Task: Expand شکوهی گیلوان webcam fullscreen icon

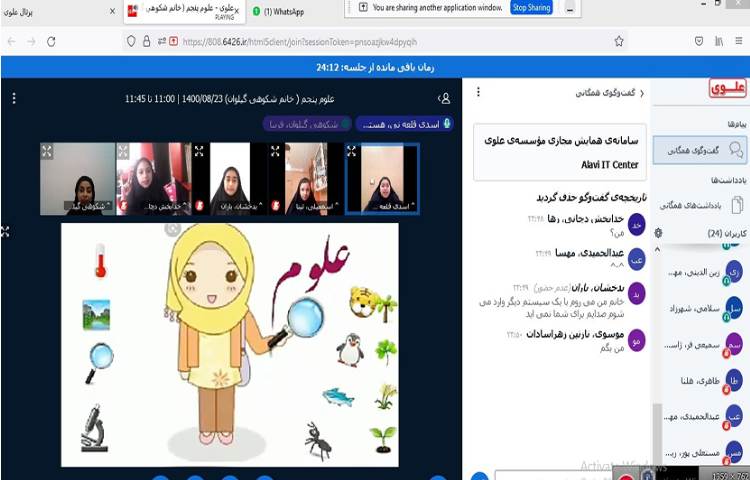Action: click(x=47, y=151)
